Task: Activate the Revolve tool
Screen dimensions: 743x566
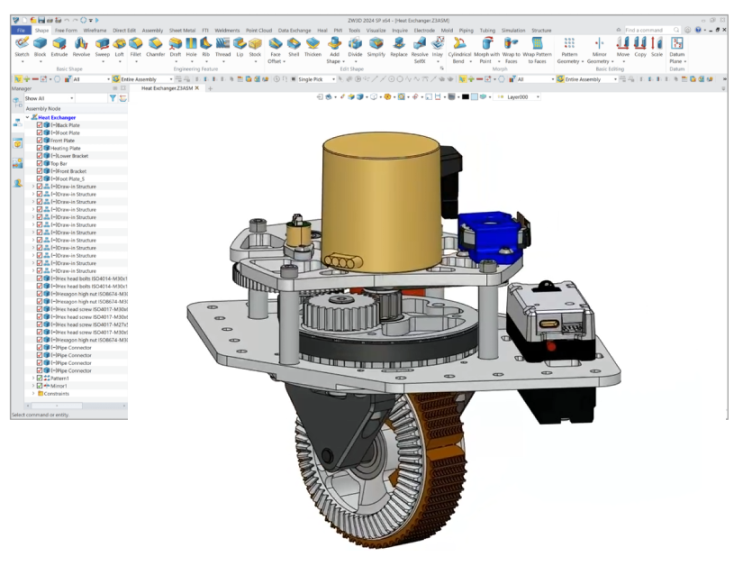Action: click(x=81, y=47)
